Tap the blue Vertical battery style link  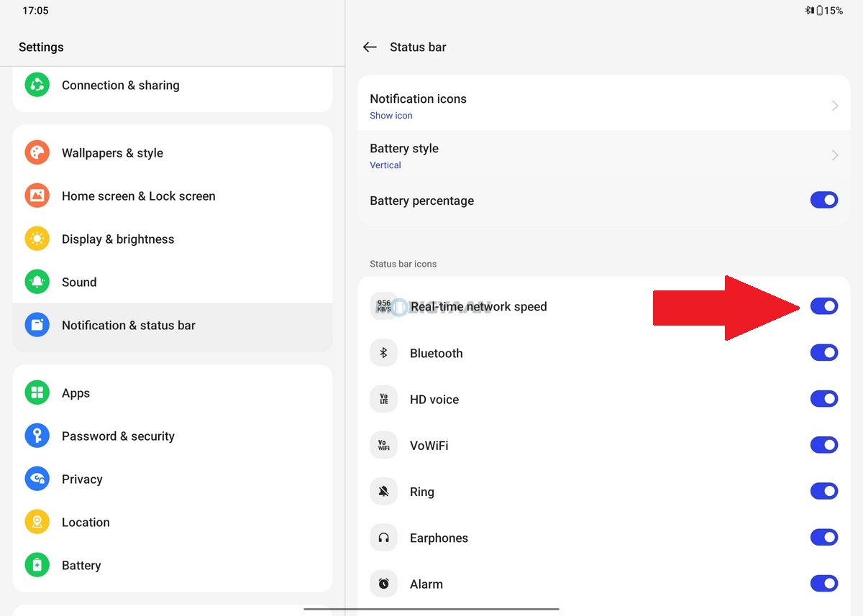click(x=385, y=165)
